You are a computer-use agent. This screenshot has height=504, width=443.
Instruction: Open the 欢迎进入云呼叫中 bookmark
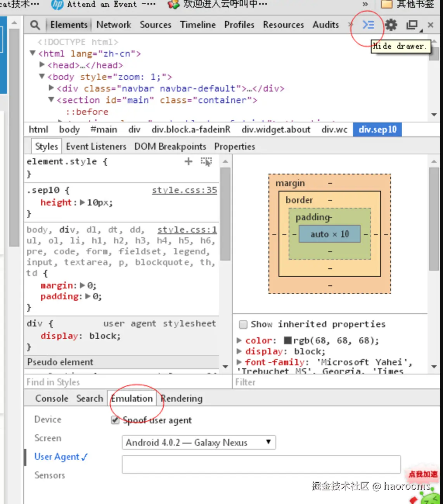click(x=217, y=4)
